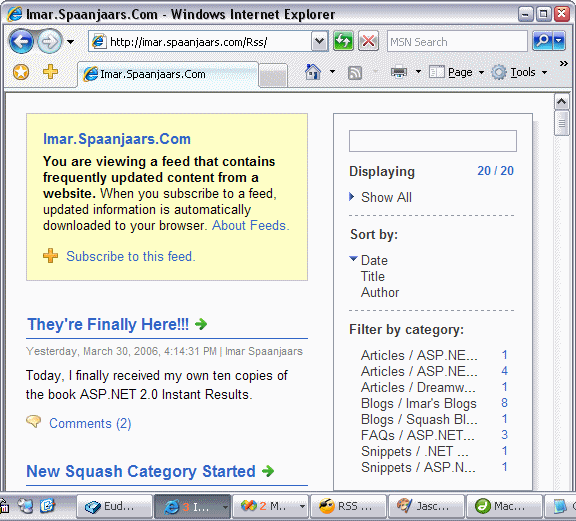Click the scrollbar up arrow
The image size is (576, 521).
coord(561,101)
